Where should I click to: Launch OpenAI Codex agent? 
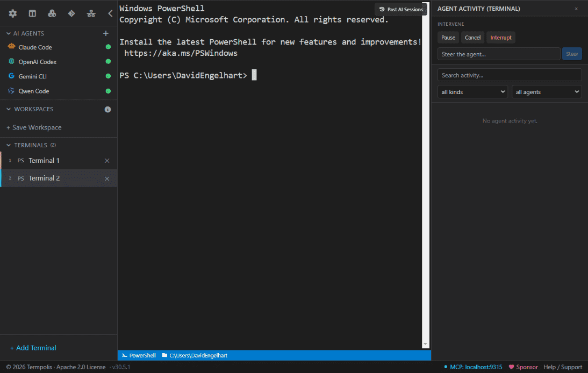[x=38, y=62]
